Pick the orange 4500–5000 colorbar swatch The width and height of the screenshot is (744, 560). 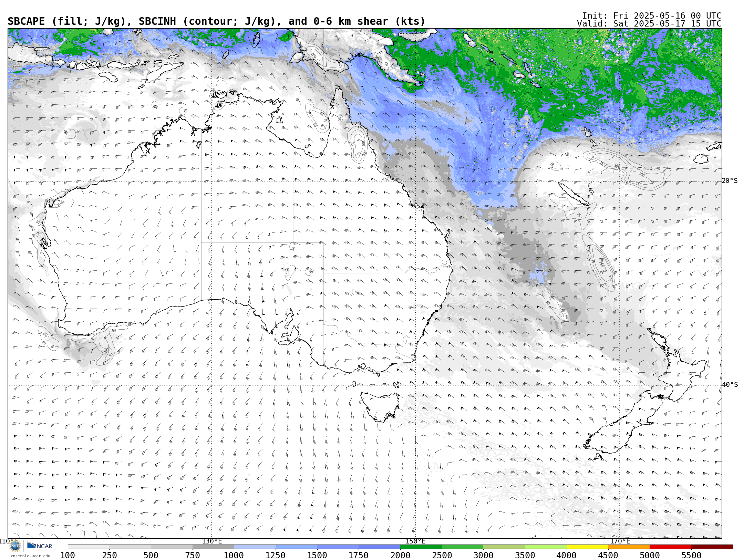(x=629, y=547)
